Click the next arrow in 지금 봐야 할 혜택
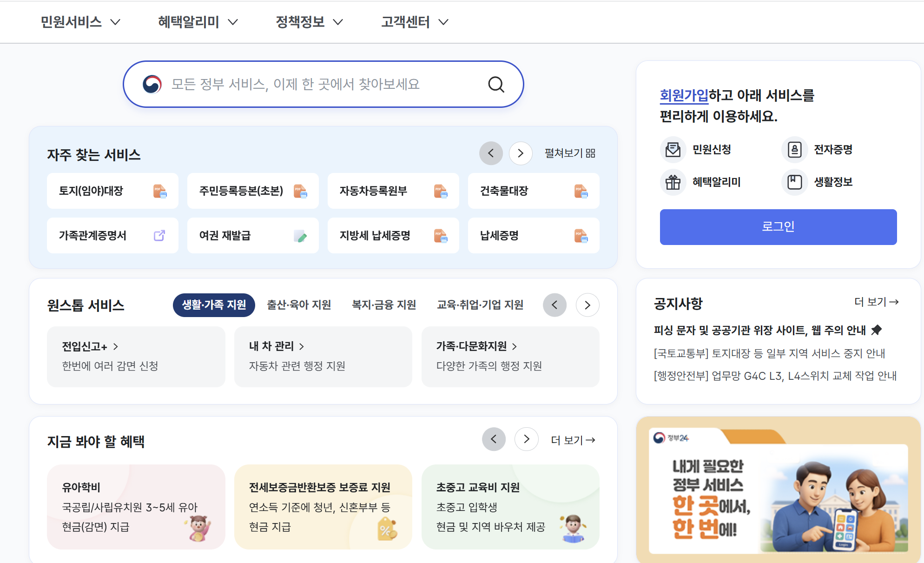The height and width of the screenshot is (563, 924). (x=526, y=439)
